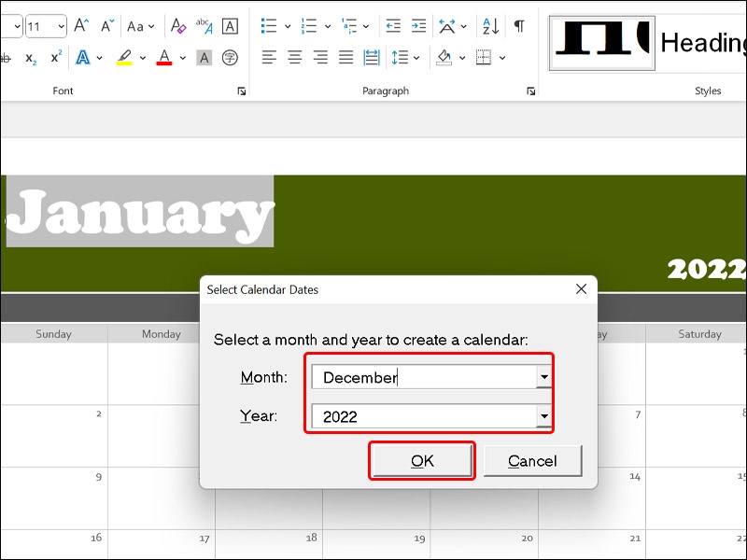747x560 pixels.
Task: Click the 2022 year text in banner
Action: [707, 270]
